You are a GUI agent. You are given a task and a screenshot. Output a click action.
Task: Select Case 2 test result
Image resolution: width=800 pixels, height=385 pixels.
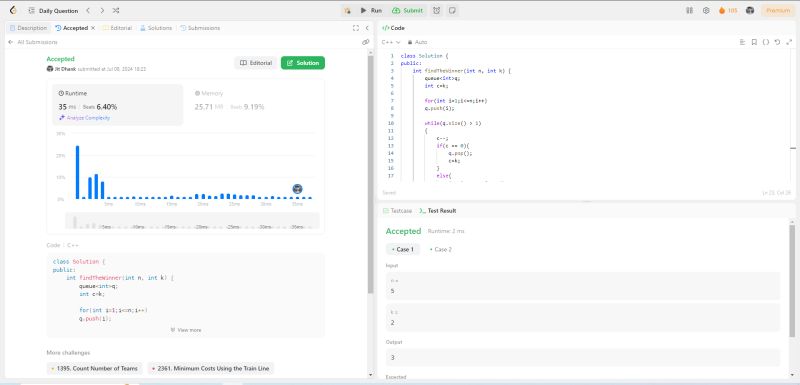(x=441, y=249)
